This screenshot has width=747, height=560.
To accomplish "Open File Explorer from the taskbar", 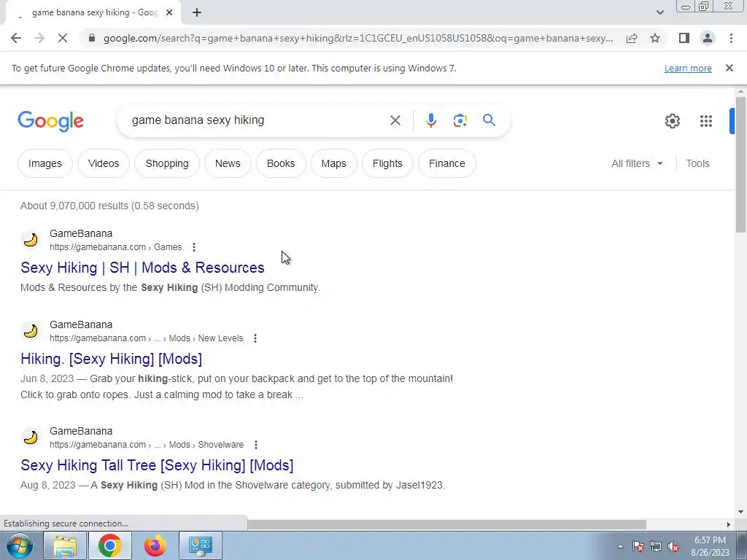I will 65,545.
